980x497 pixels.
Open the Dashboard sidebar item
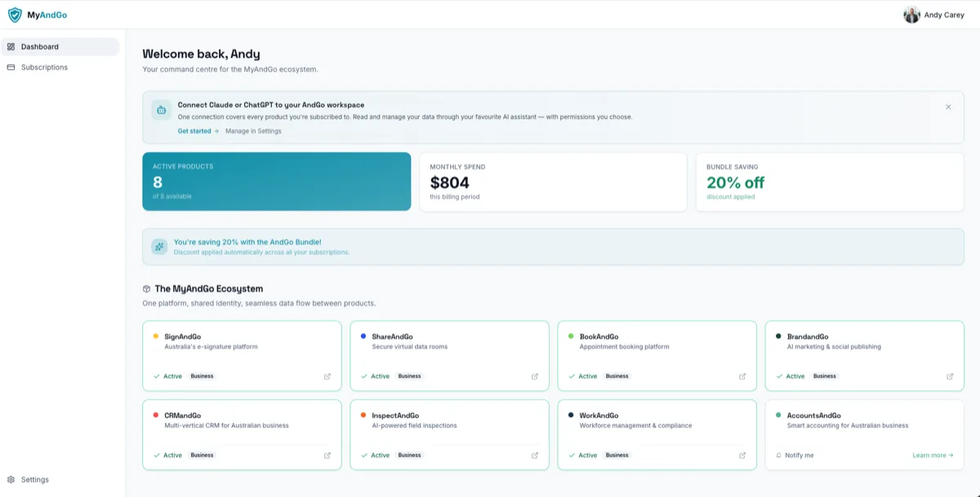[x=60, y=47]
